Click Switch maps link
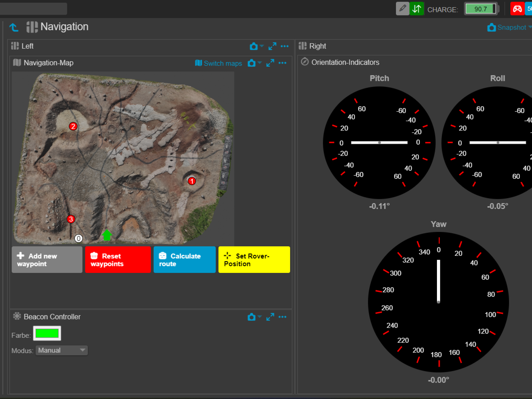 click(219, 63)
